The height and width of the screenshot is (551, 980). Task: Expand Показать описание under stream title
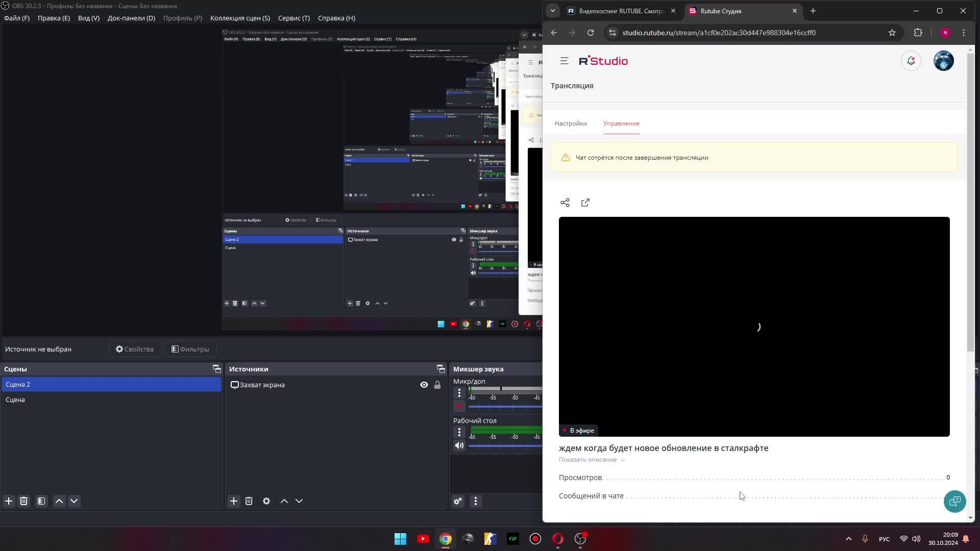click(x=592, y=460)
